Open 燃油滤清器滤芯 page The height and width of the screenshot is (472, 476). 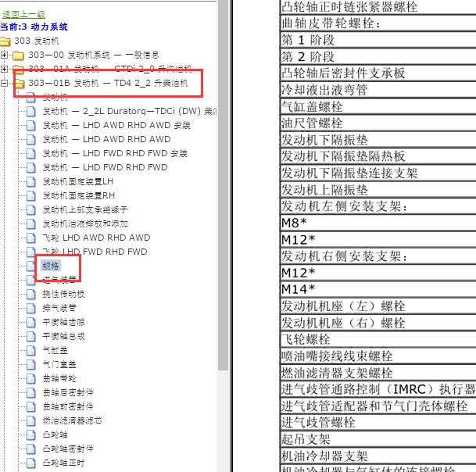[x=72, y=420]
